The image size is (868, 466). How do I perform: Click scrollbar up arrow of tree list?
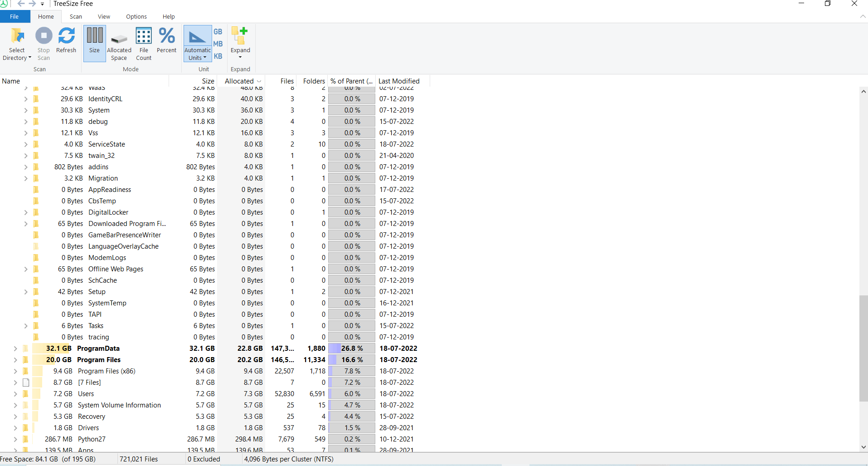point(863,91)
